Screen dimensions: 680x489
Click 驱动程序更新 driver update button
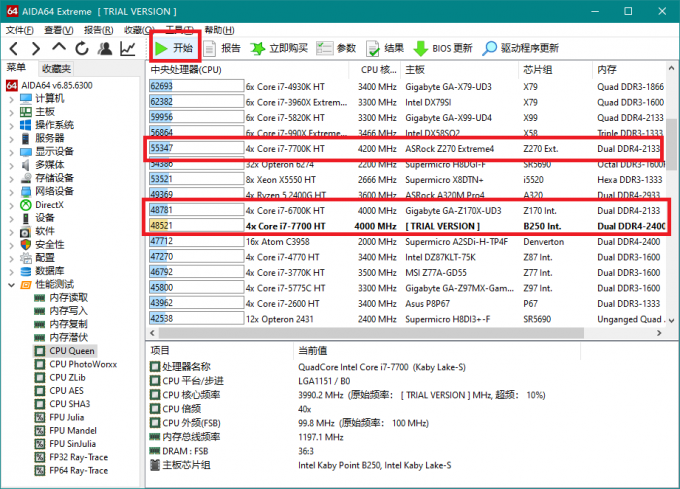pos(521,48)
